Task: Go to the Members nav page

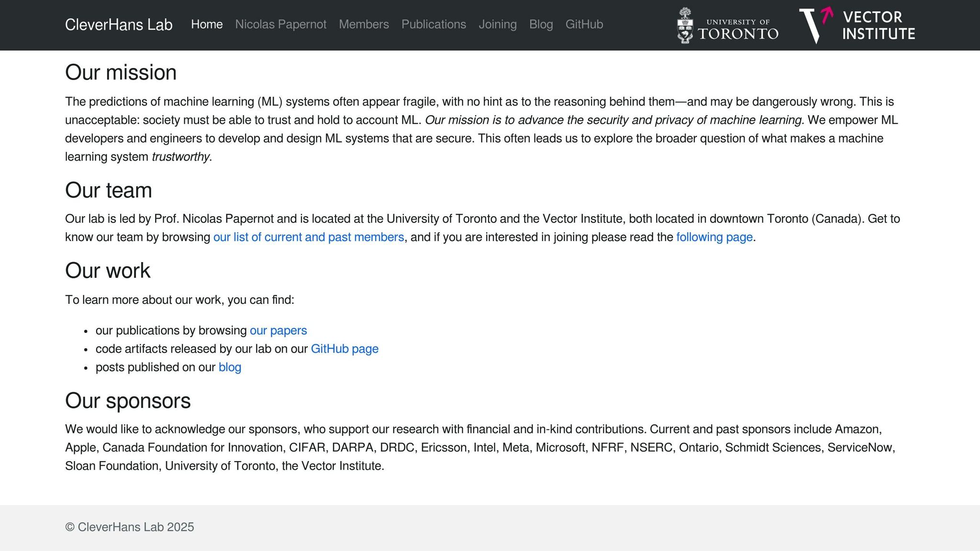Action: 364,24
